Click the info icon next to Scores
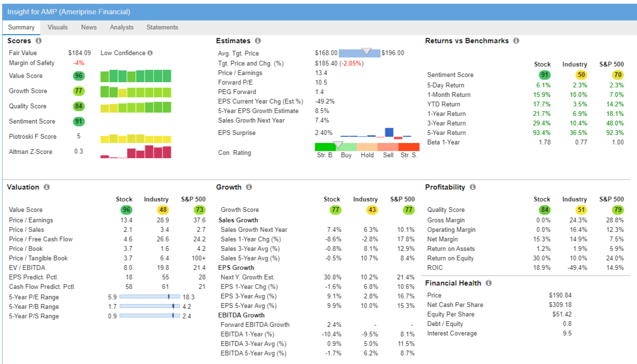 pyautogui.click(x=39, y=41)
